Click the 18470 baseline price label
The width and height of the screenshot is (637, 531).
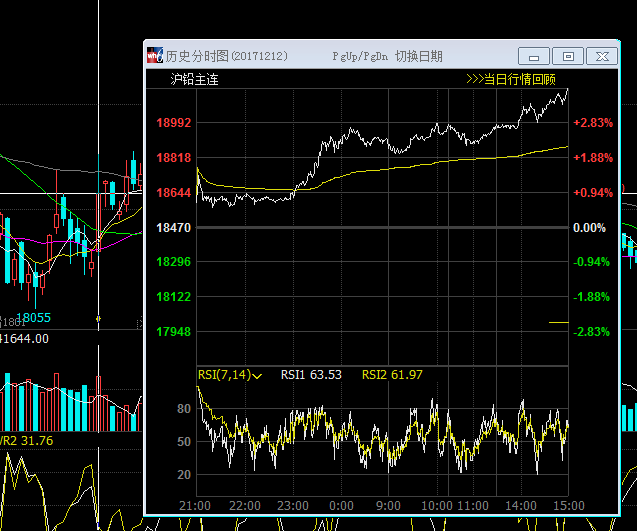174,228
